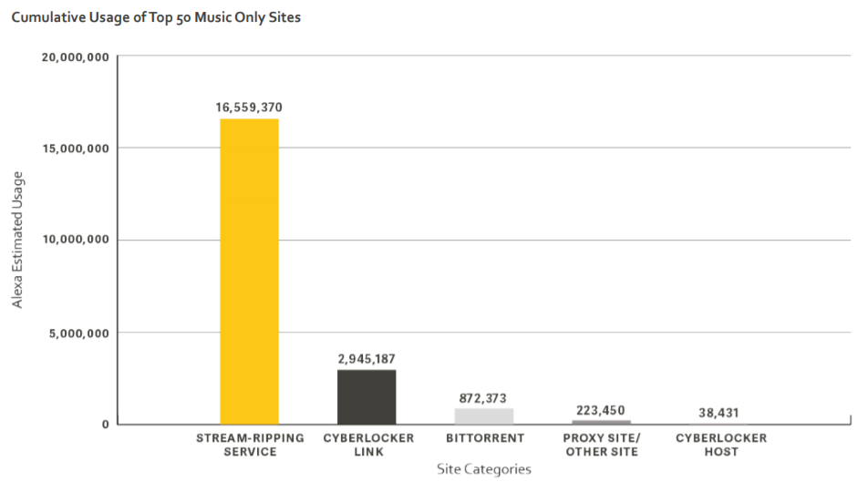Select the Proxy Site/Other Site label

[602, 445]
